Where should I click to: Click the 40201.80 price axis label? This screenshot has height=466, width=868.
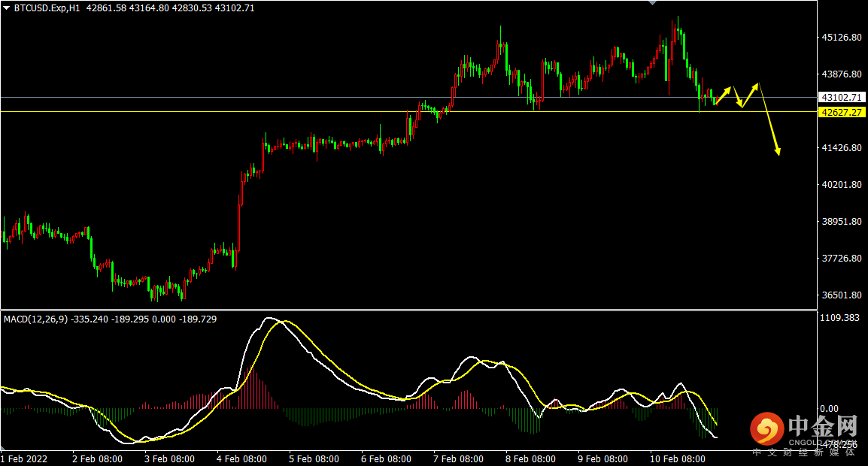pos(842,185)
